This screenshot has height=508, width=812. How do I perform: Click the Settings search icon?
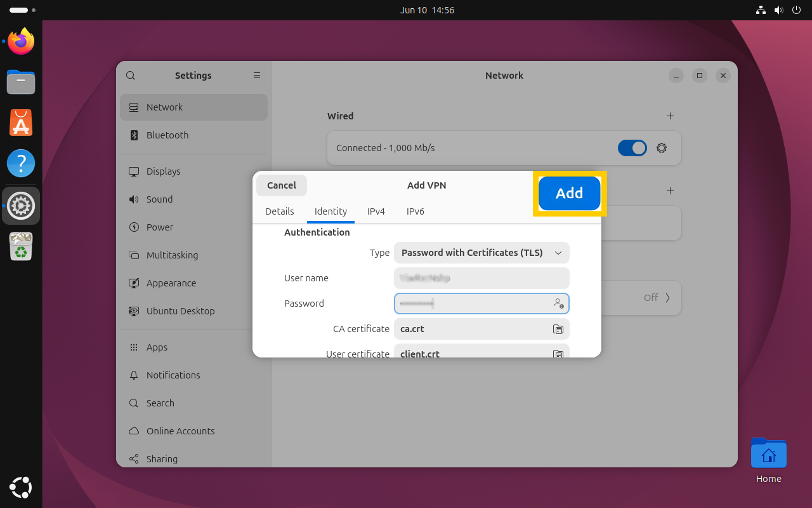[131, 76]
